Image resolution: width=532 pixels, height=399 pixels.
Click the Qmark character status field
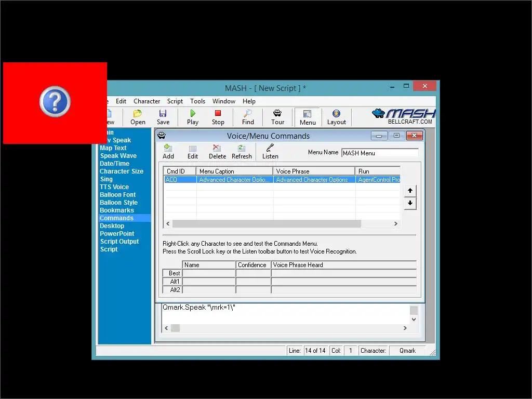[x=407, y=351]
